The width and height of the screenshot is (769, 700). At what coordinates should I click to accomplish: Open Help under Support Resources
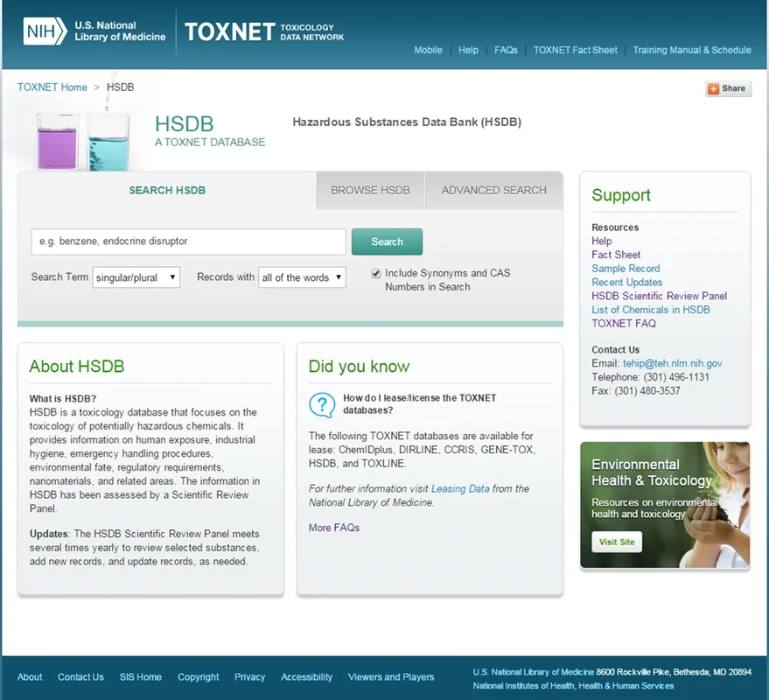pyautogui.click(x=601, y=241)
